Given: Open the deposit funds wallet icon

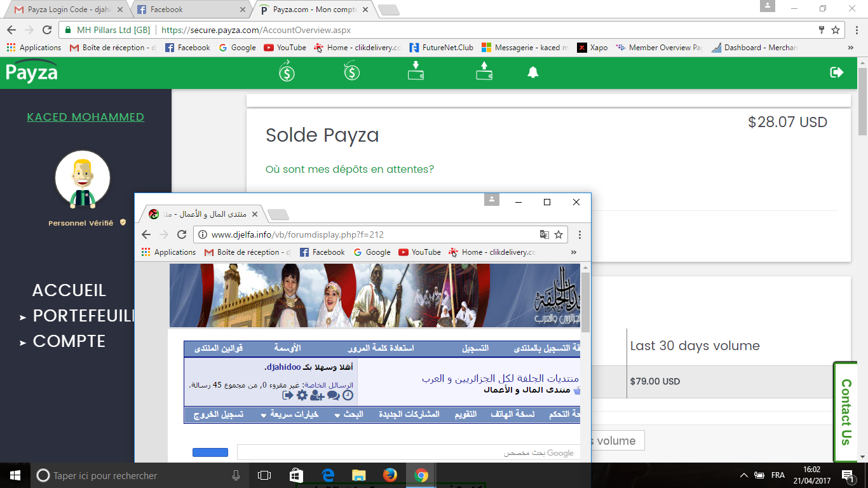Looking at the screenshot, I should tap(416, 71).
